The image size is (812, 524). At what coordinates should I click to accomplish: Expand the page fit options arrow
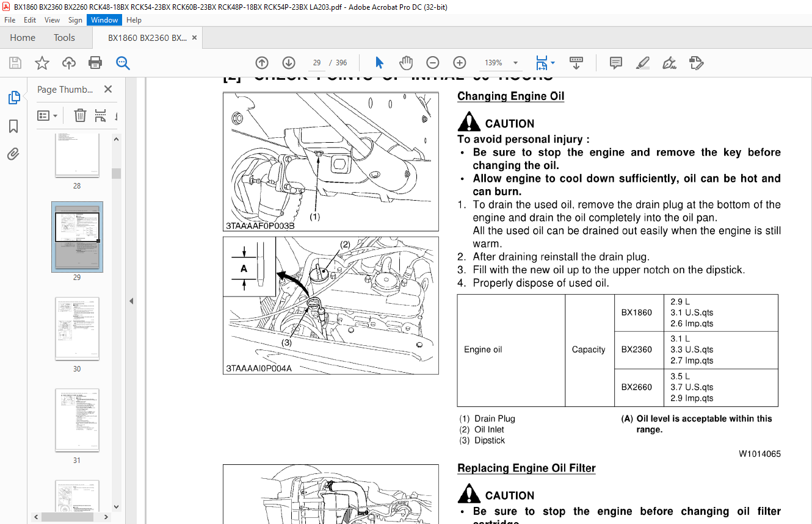click(x=553, y=63)
